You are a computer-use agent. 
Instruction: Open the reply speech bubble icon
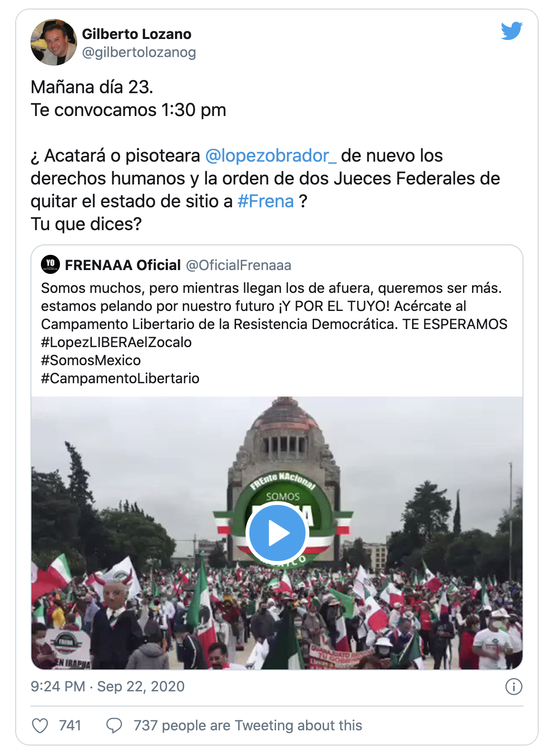(x=114, y=726)
